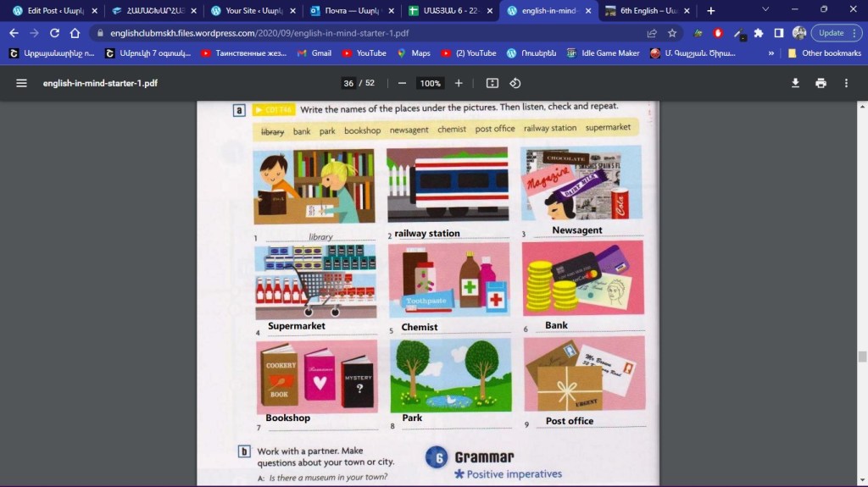Download the PDF file
The image size is (868, 487).
795,84
